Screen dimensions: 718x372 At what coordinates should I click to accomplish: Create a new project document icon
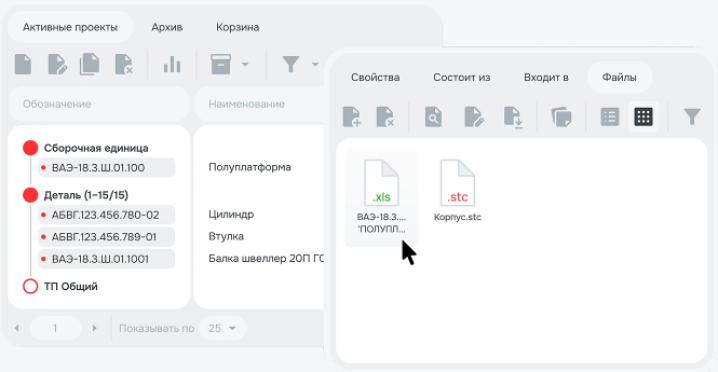tap(23, 64)
